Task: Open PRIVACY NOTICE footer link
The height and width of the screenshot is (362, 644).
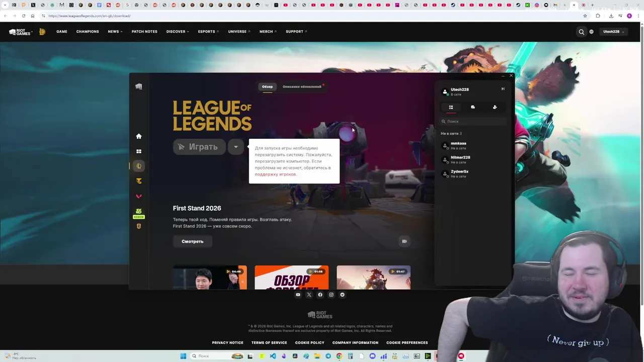Action: [x=227, y=343]
